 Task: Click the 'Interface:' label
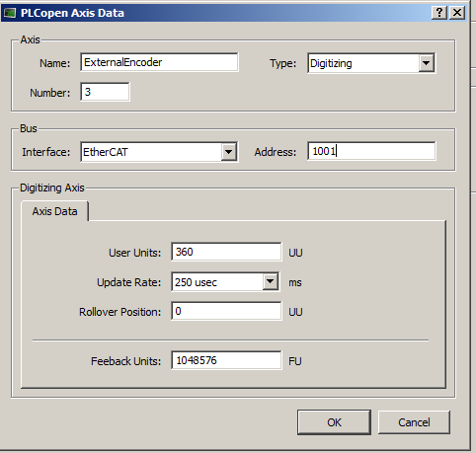click(46, 152)
